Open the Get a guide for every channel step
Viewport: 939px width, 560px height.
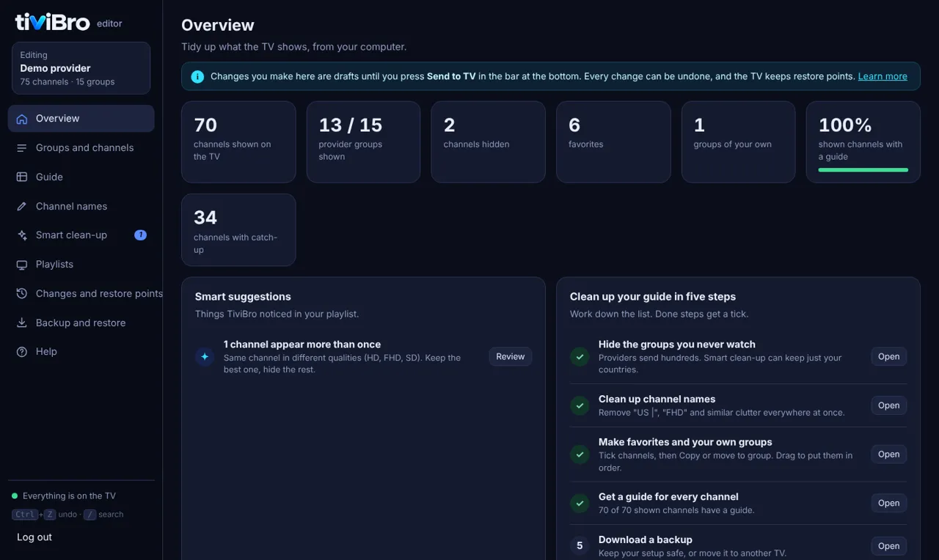point(889,503)
